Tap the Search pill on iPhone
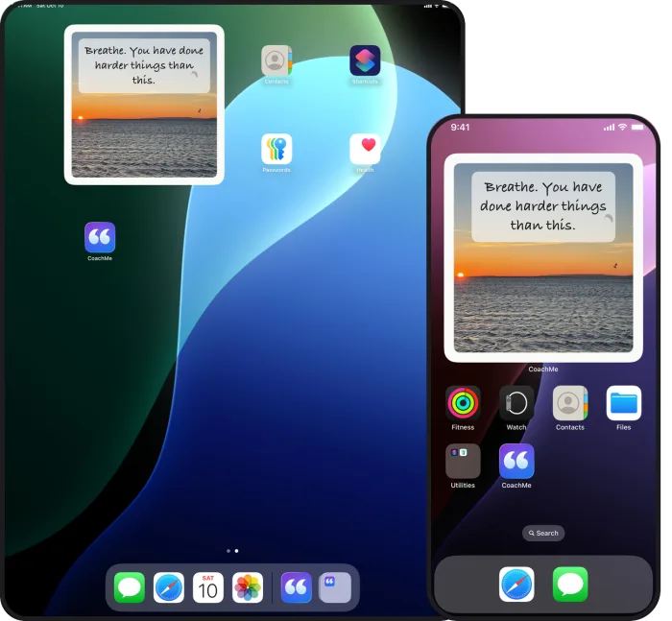 543,533
